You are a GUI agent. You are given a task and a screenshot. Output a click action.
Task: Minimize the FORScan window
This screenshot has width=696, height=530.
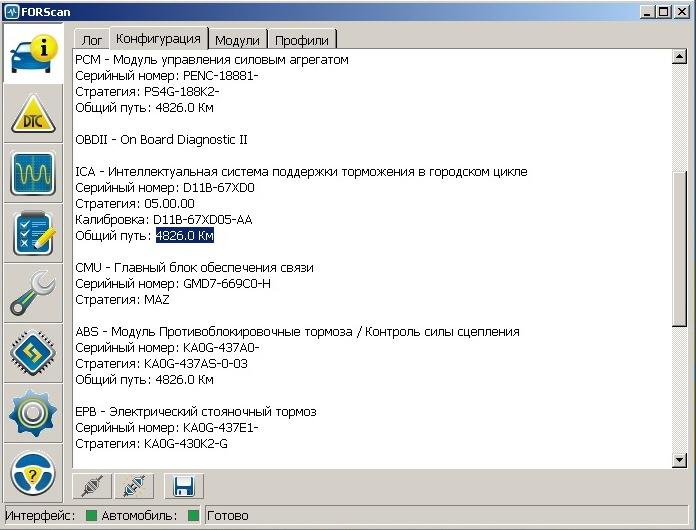click(647, 12)
